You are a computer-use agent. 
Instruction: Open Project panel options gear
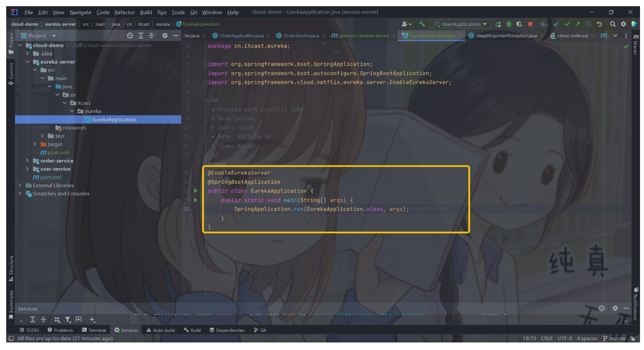[x=165, y=35]
